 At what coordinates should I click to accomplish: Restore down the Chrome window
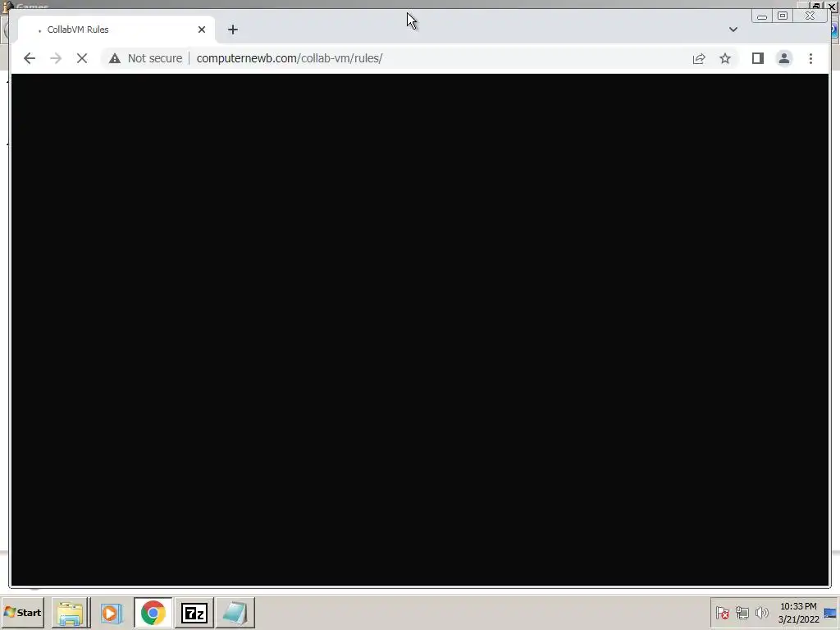click(x=782, y=16)
